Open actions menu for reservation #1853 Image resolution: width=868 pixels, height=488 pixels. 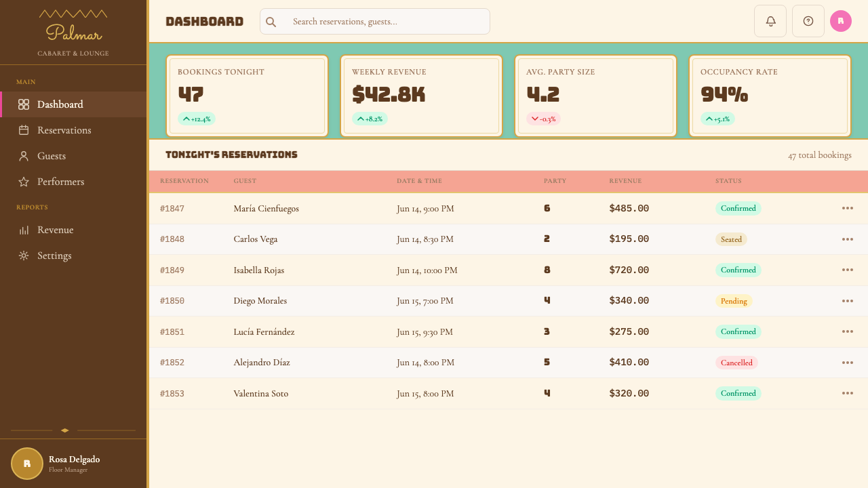[x=847, y=393]
